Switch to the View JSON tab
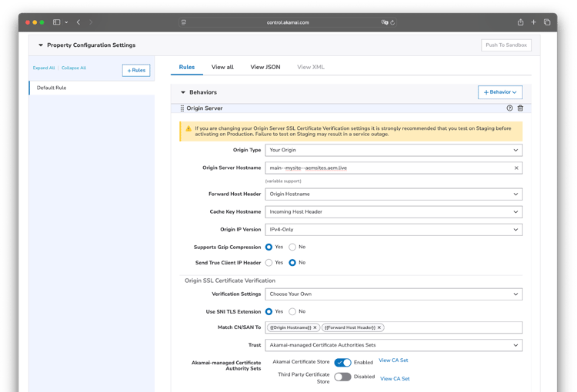Screen dimensions: 577x392 [x=265, y=67]
